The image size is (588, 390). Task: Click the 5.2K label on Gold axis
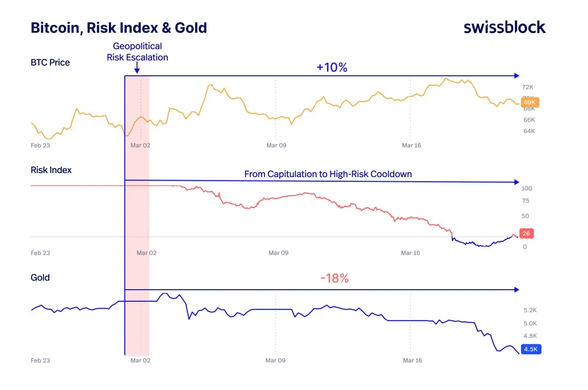(530, 310)
